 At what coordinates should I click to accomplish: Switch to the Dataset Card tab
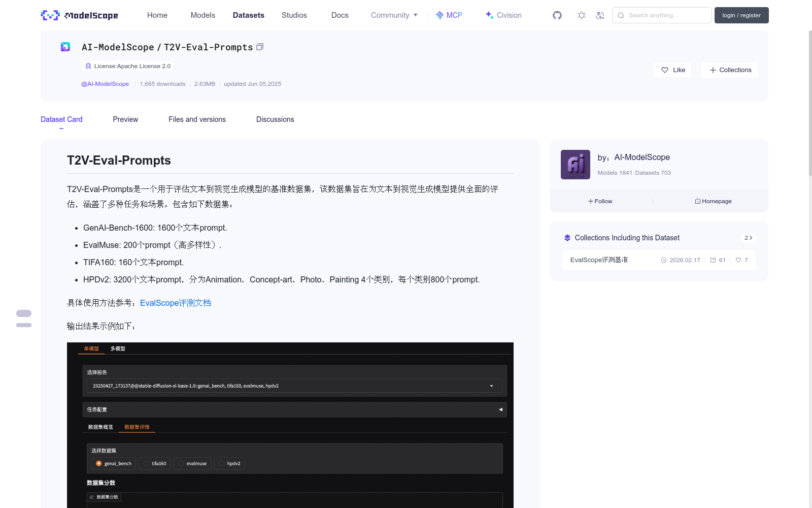61,119
